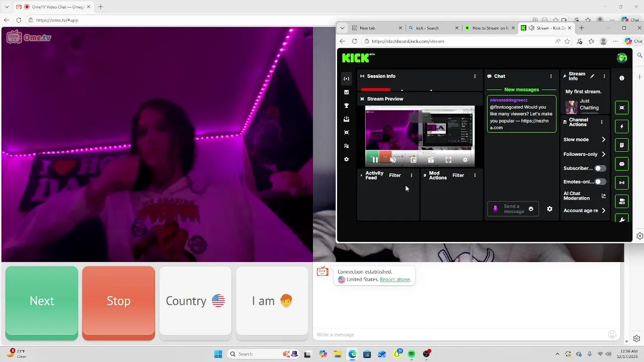Open the analytics chart icon in Kick sidebar

point(346,92)
